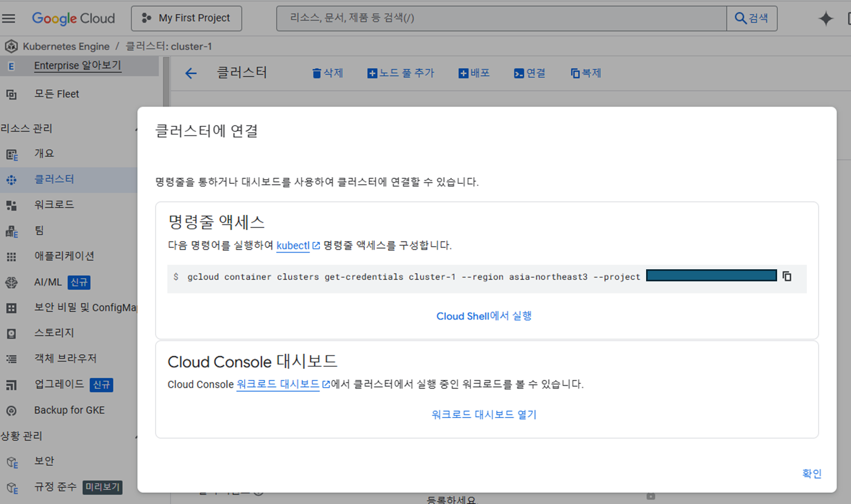The width and height of the screenshot is (851, 504).
Task: Collapse the 상황 관리 section
Action: tap(136, 436)
